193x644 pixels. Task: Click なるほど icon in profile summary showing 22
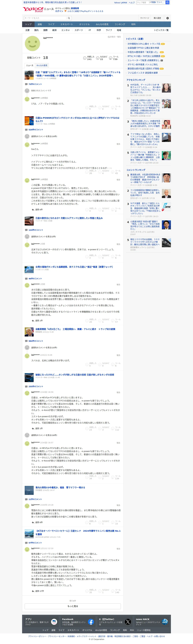click(98, 58)
